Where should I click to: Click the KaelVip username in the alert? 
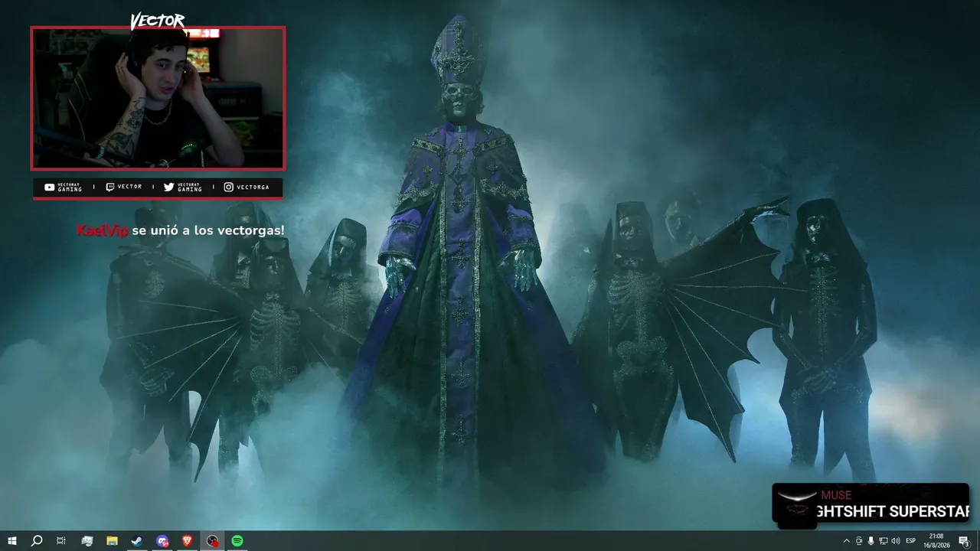pyautogui.click(x=103, y=230)
